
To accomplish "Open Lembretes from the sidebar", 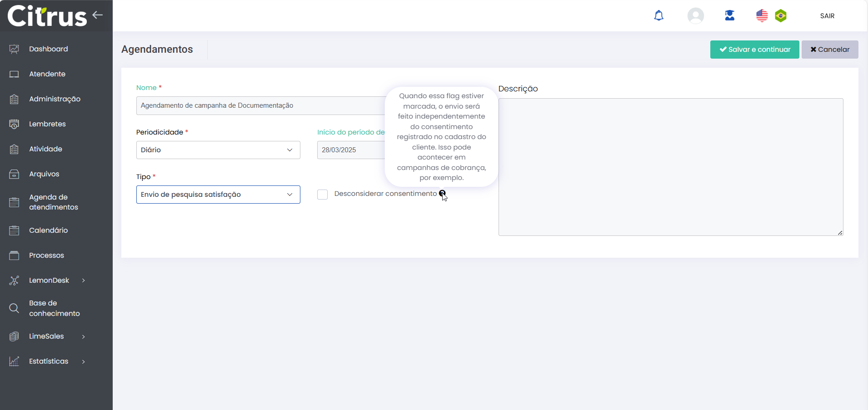I will point(47,124).
